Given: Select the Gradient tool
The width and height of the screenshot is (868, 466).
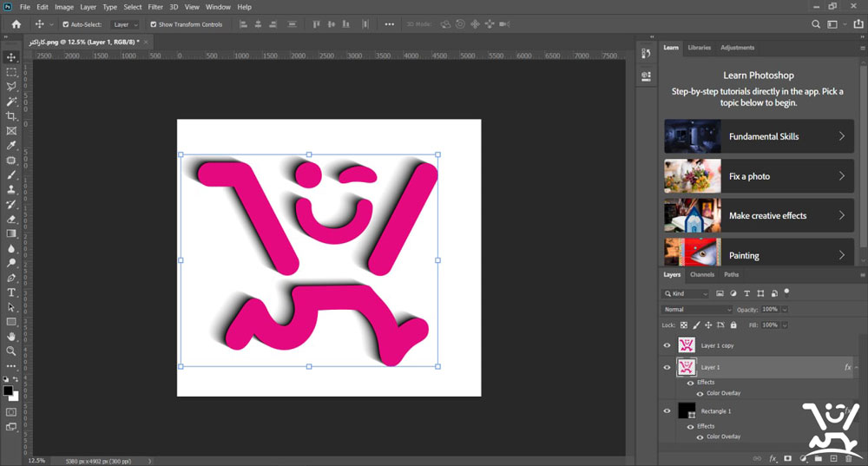Looking at the screenshot, I should pyautogui.click(x=11, y=233).
